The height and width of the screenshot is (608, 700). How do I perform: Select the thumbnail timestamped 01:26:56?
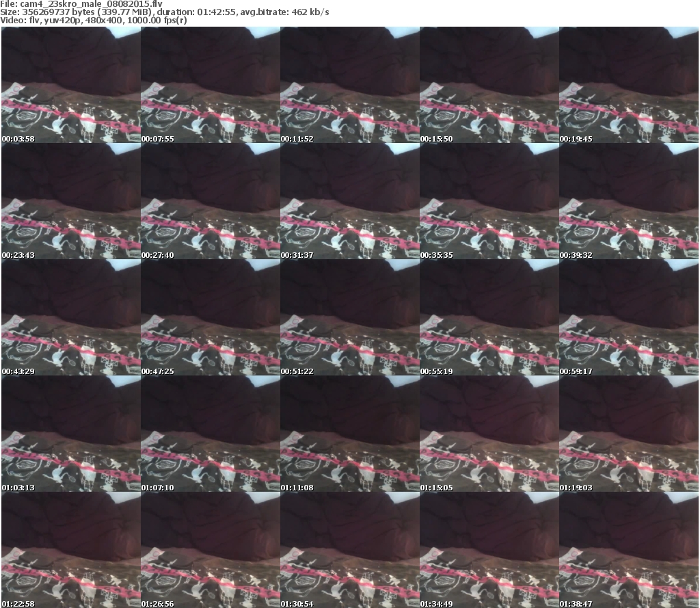coord(211,549)
